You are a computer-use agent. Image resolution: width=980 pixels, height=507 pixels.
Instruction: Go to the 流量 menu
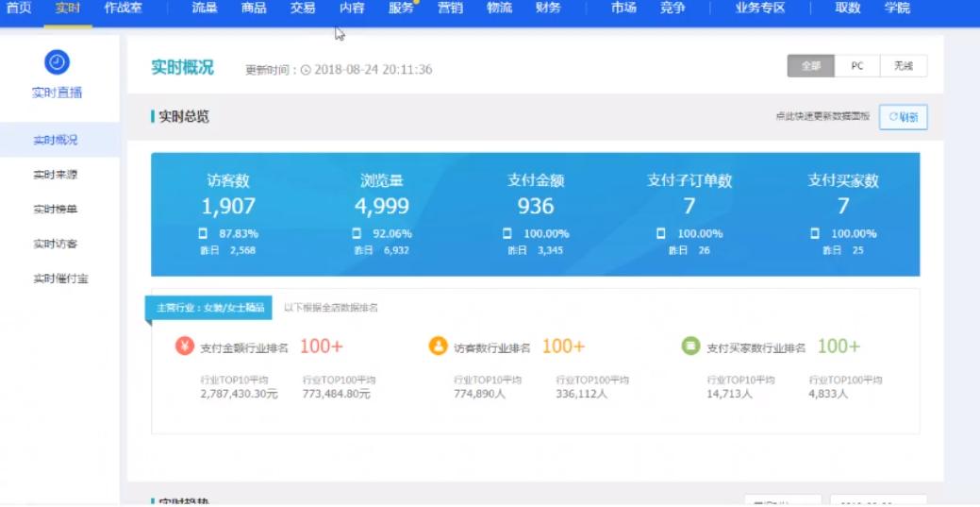pos(205,8)
